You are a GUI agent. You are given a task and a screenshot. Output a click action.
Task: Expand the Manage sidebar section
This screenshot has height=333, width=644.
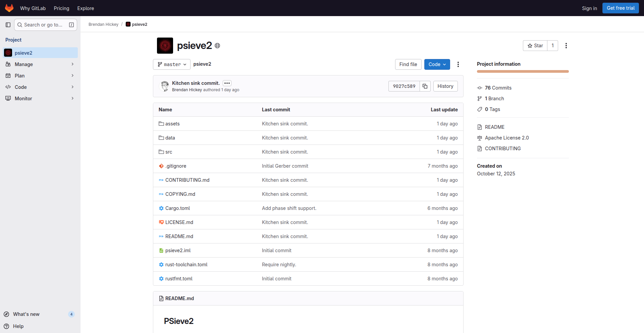40,64
